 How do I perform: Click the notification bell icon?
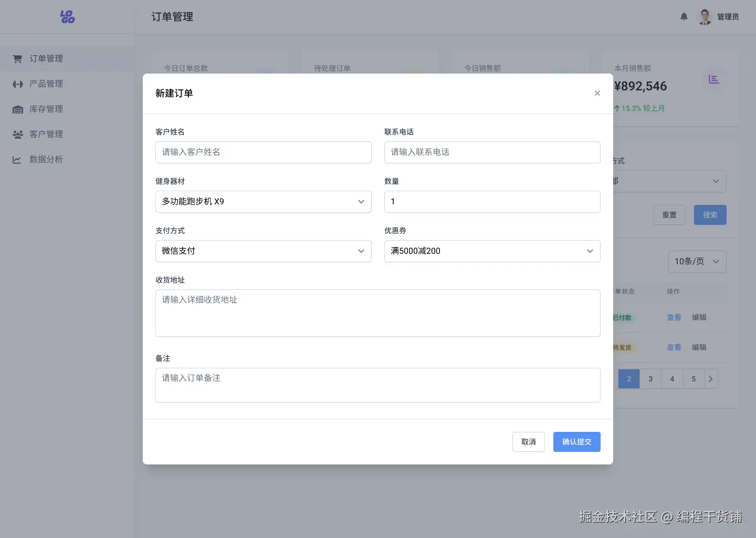point(684,16)
